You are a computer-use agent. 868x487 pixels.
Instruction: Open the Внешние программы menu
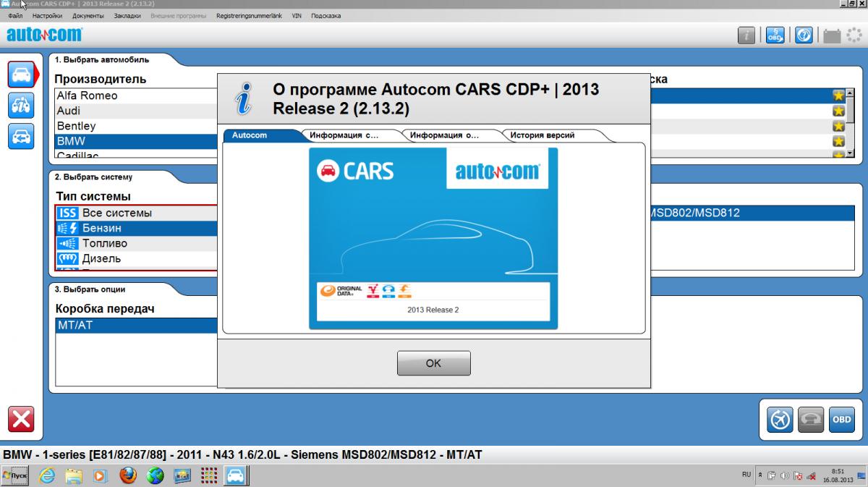coord(178,16)
